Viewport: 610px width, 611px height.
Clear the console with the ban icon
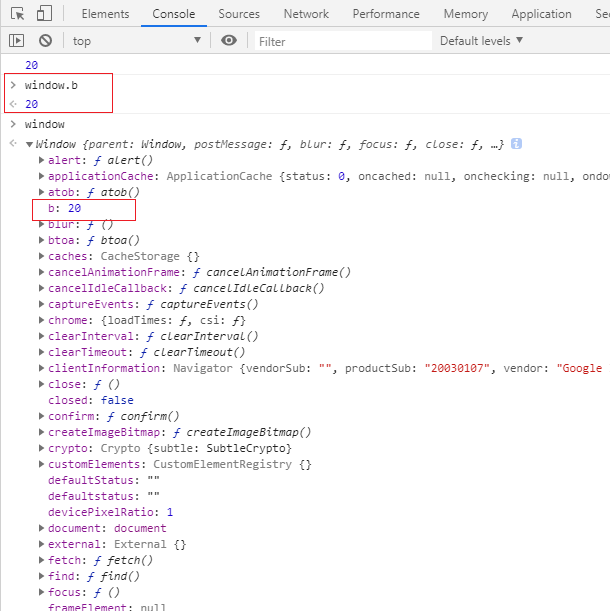point(45,41)
